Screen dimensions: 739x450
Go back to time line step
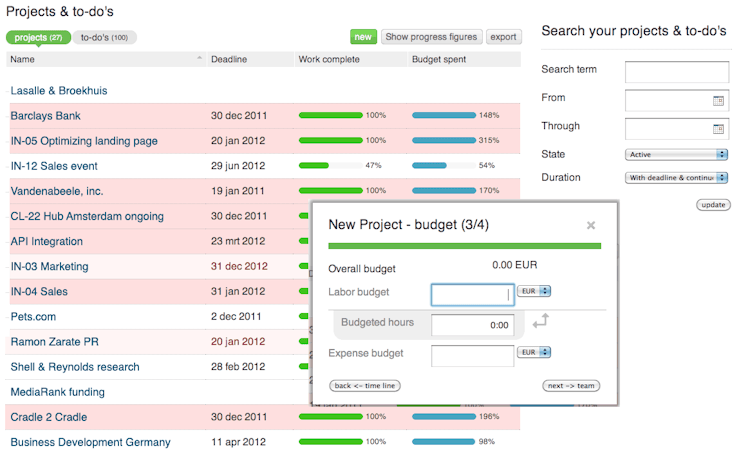(365, 385)
